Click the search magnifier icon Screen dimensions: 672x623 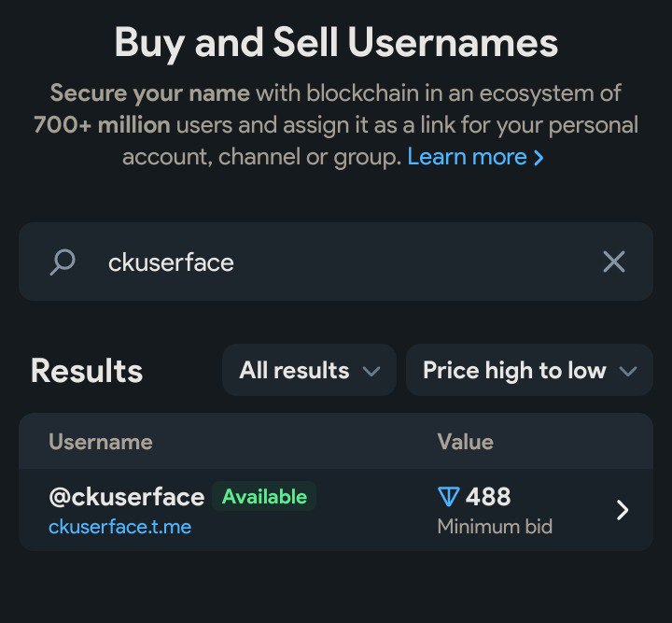click(x=63, y=262)
